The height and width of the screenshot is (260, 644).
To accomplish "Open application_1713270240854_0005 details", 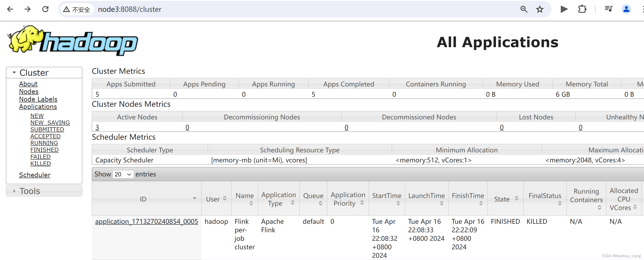I will pyautogui.click(x=147, y=222).
